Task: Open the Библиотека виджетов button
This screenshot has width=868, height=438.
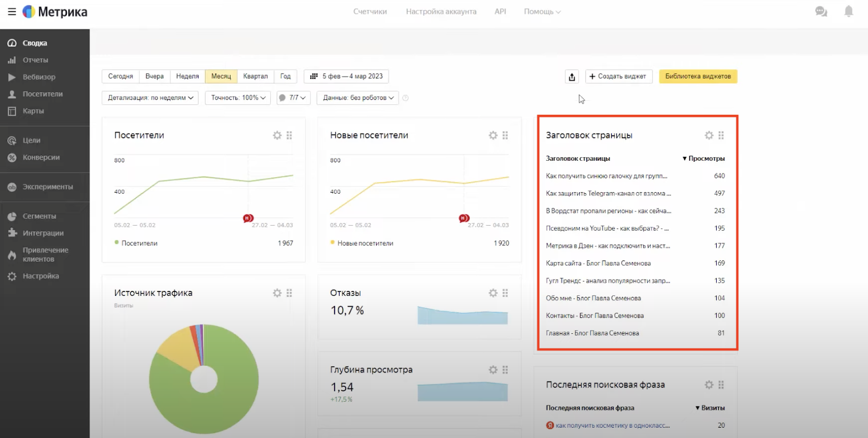Action: pyautogui.click(x=698, y=77)
